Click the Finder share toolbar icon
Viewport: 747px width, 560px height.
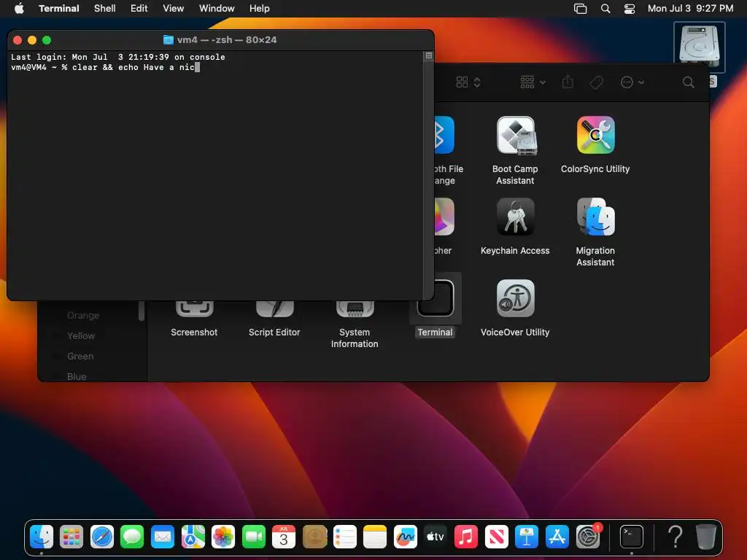click(x=568, y=82)
